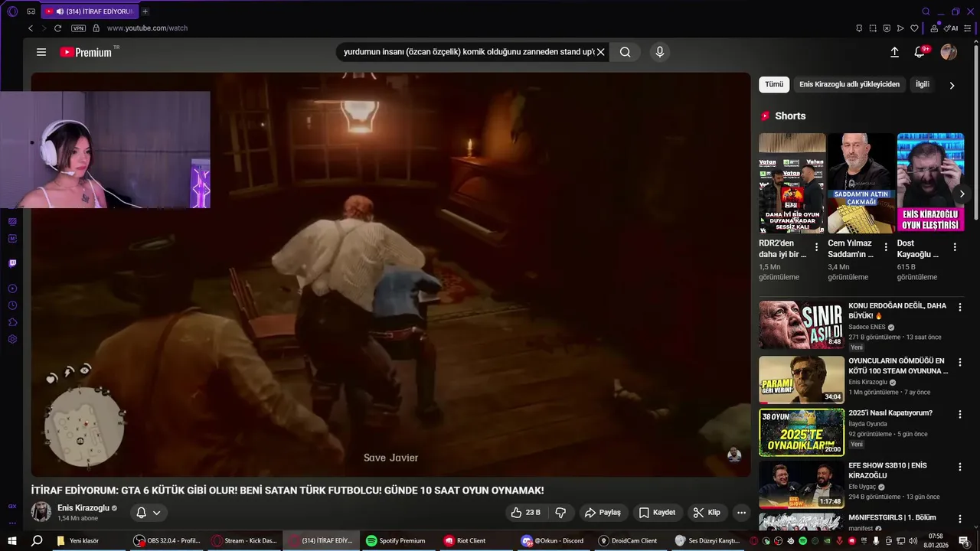
Task: Open Cem Yılmaz Saddam'ın Short thumbnail
Action: click(x=861, y=184)
